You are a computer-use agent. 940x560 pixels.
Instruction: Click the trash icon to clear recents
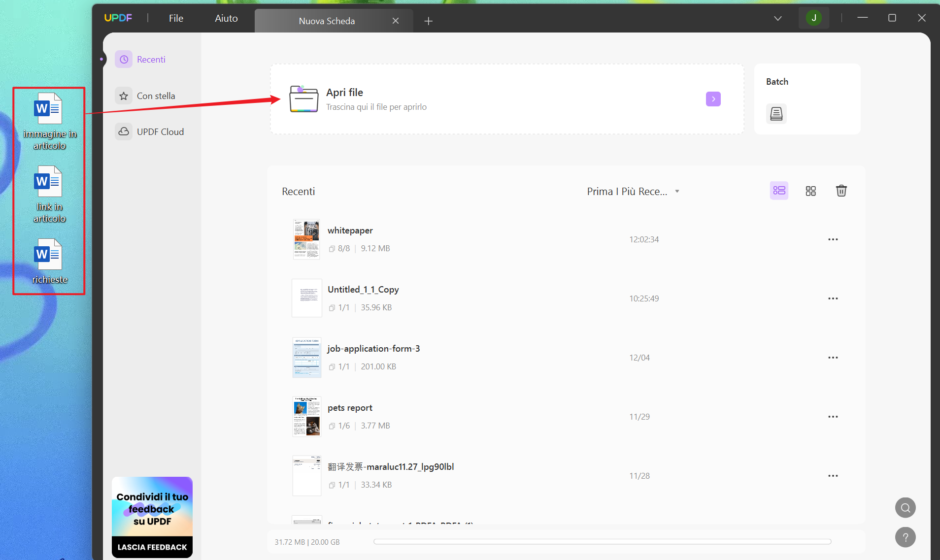pyautogui.click(x=841, y=191)
